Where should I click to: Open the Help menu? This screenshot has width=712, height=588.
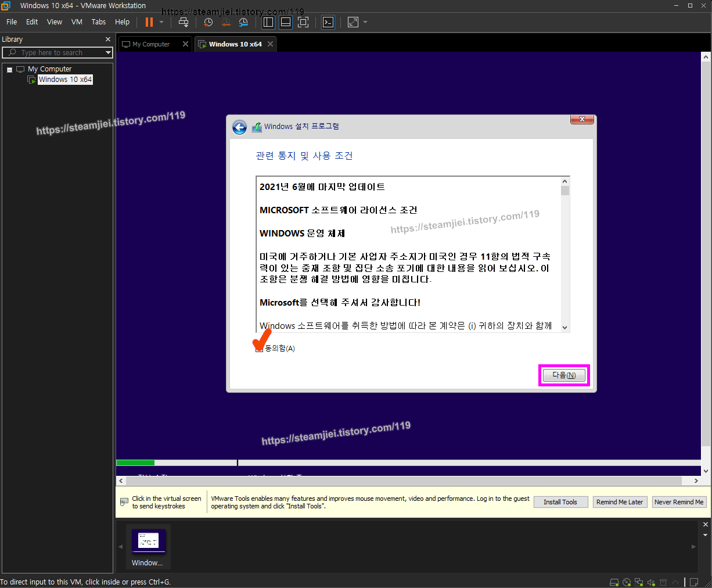click(x=122, y=22)
